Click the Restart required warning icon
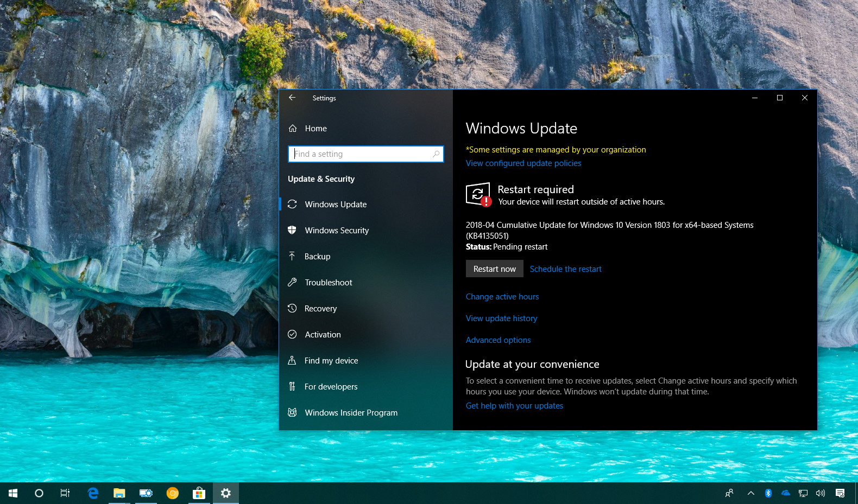 pyautogui.click(x=478, y=195)
